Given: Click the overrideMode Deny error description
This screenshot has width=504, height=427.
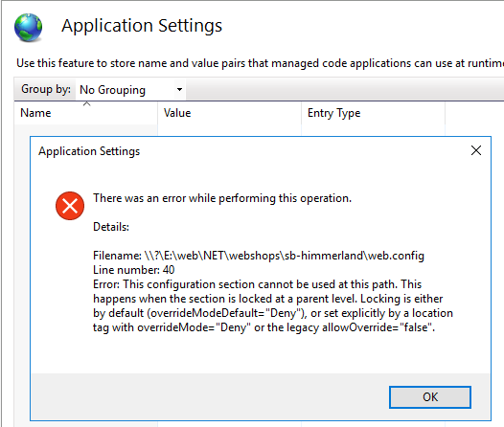Looking at the screenshot, I should point(273,306).
